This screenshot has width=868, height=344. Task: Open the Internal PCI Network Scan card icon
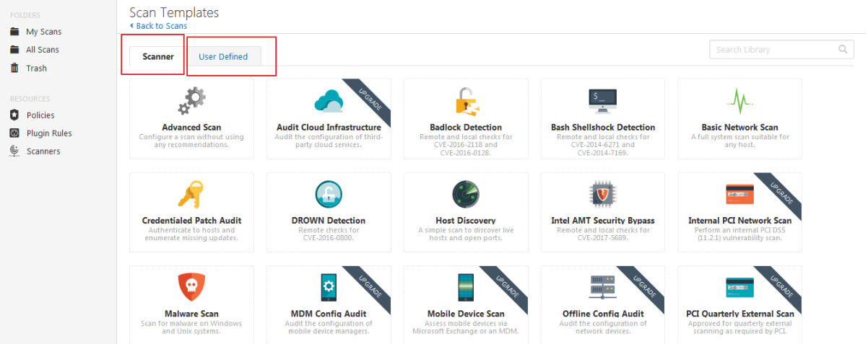(x=739, y=195)
